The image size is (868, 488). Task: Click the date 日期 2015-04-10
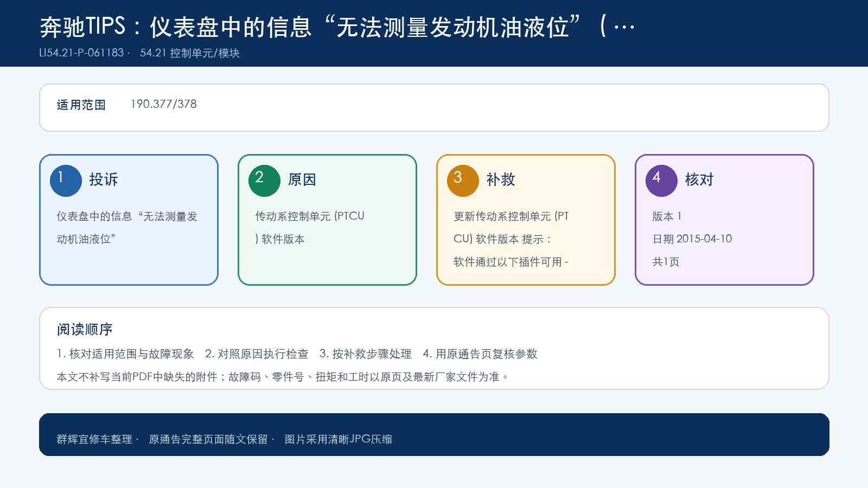pyautogui.click(x=692, y=239)
